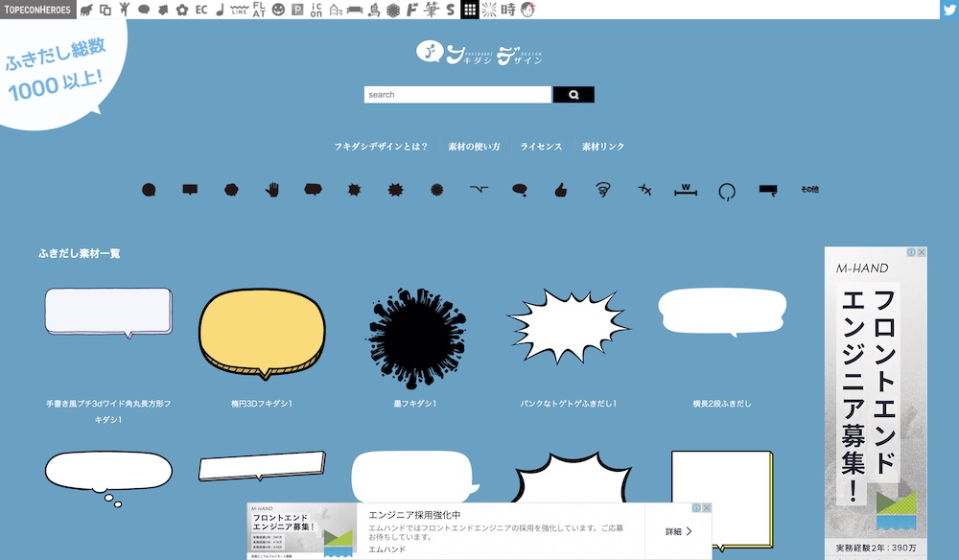
Task: Open the FLAT icon in top bar
Action: [259, 10]
